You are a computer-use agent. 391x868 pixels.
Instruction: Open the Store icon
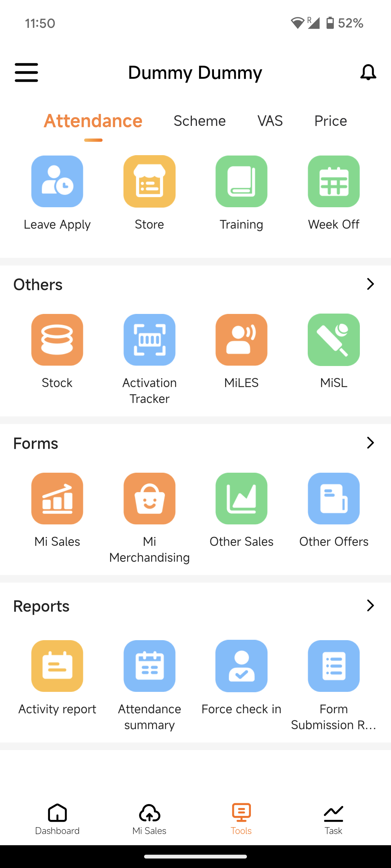[x=149, y=182]
